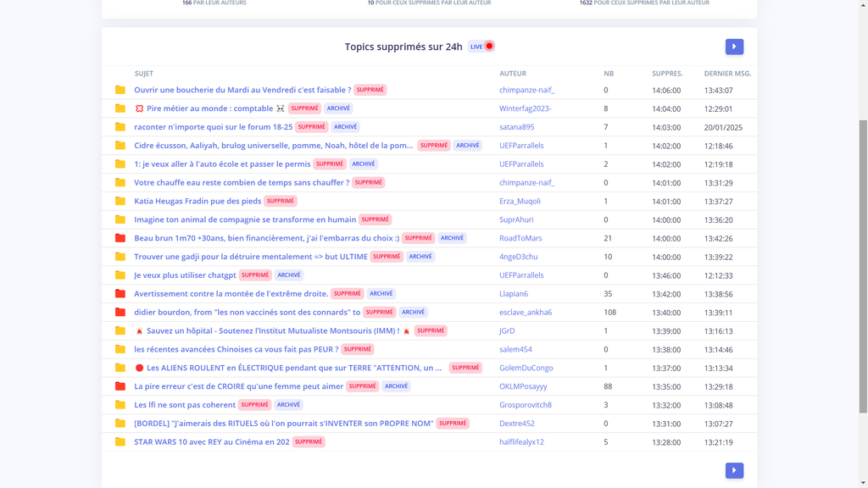Open author profile chimpanze-naif_ in first row
This screenshot has height=488, width=868.
[x=526, y=90]
